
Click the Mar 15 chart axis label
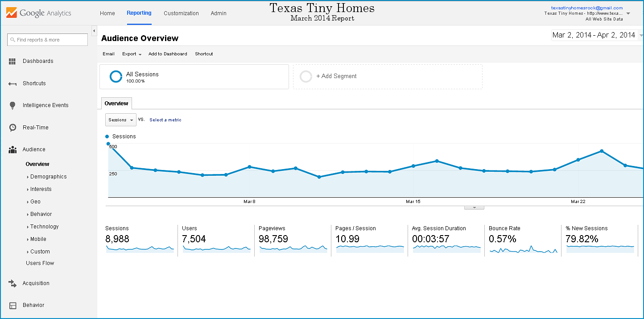click(413, 202)
